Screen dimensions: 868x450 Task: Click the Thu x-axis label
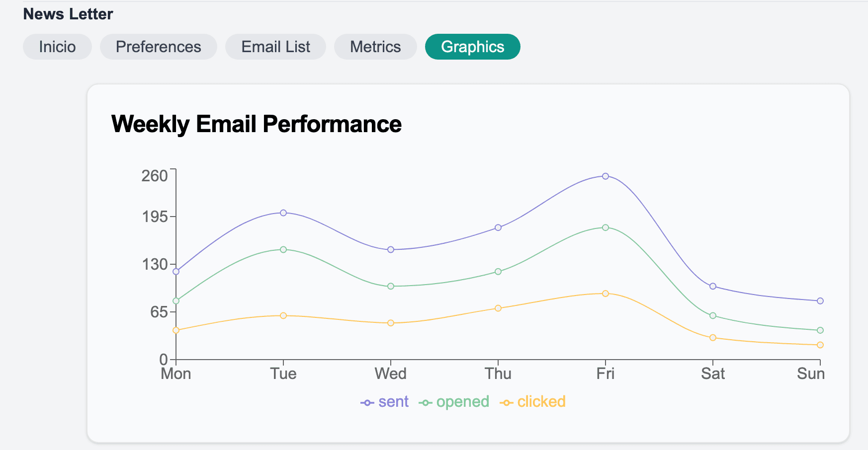[x=498, y=374]
